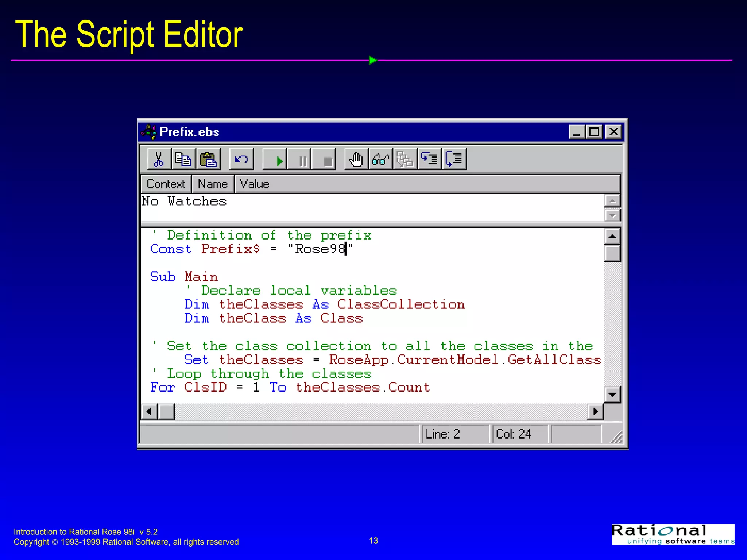The width and height of the screenshot is (747, 560).
Task: Close the Prefix.ebs window
Action: (614, 132)
